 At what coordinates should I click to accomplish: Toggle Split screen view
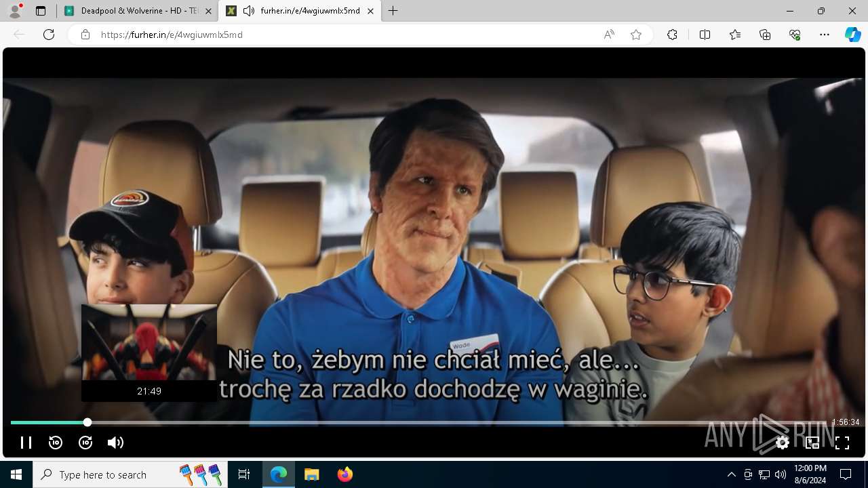[705, 35]
